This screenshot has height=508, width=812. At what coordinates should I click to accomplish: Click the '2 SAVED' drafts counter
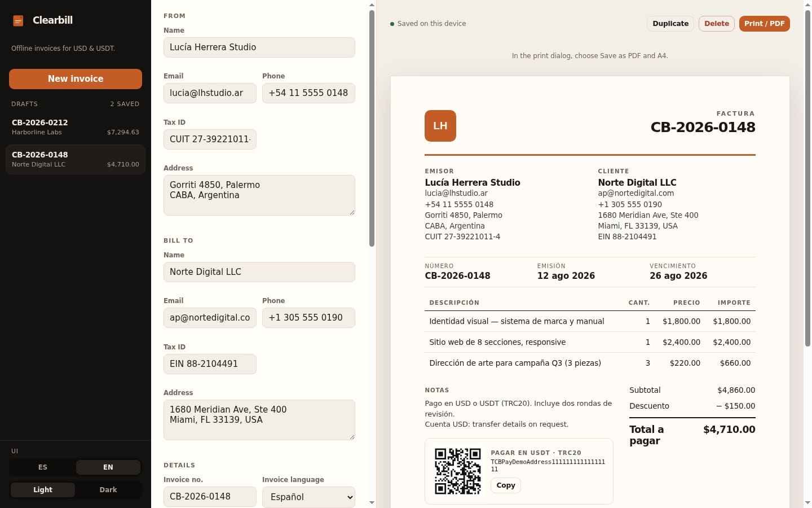(x=125, y=104)
